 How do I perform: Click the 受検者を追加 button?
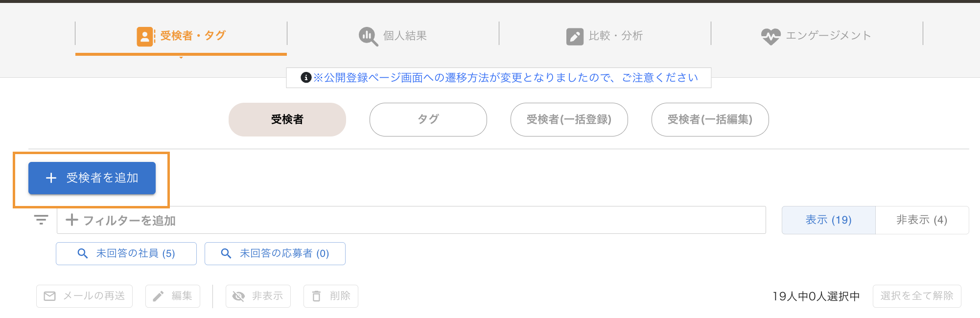92,178
